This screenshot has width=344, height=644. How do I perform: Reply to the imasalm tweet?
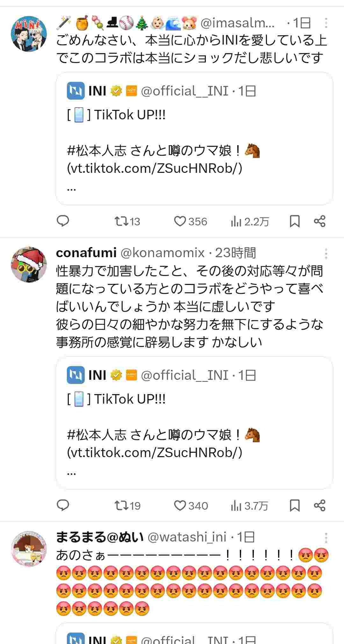click(x=63, y=221)
